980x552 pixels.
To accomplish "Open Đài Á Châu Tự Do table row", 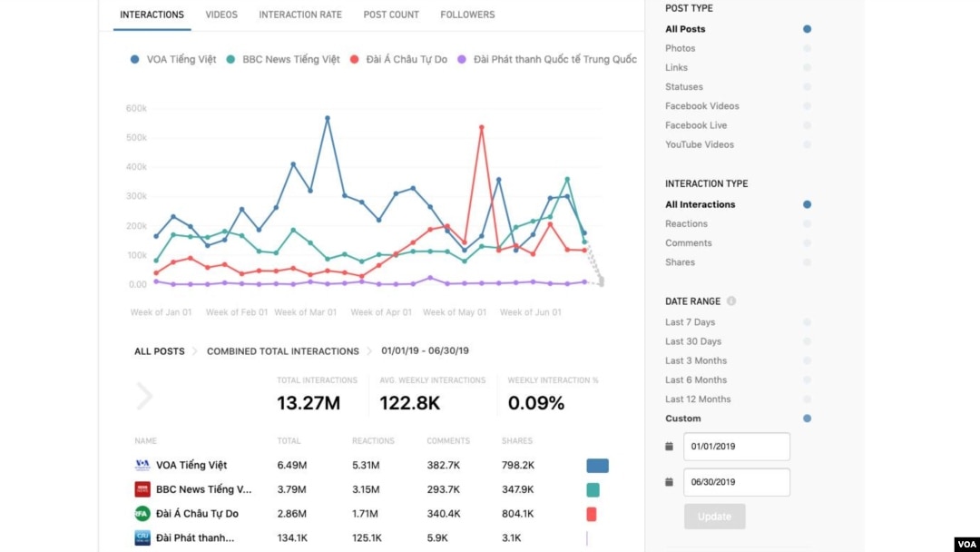I will (x=371, y=514).
